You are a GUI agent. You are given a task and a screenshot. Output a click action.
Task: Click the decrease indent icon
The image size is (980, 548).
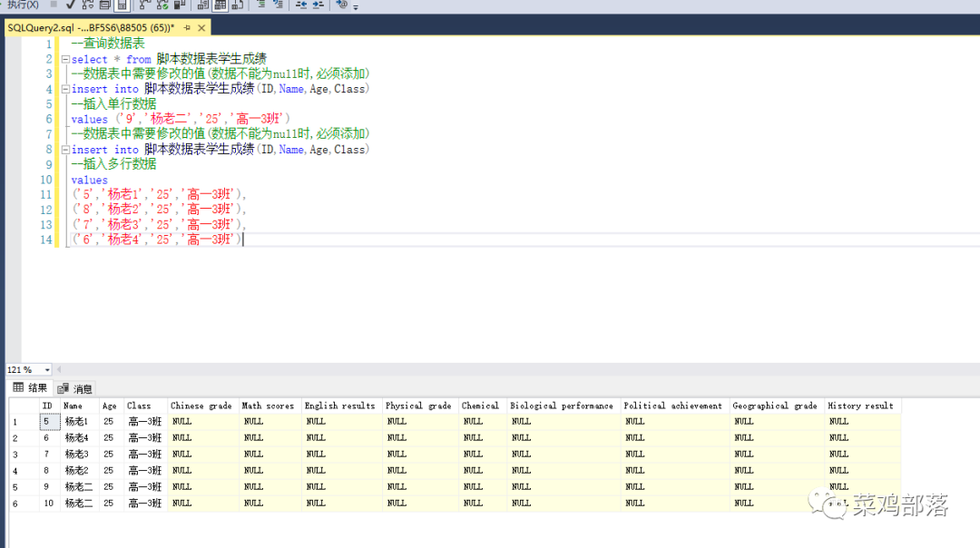coord(301,5)
